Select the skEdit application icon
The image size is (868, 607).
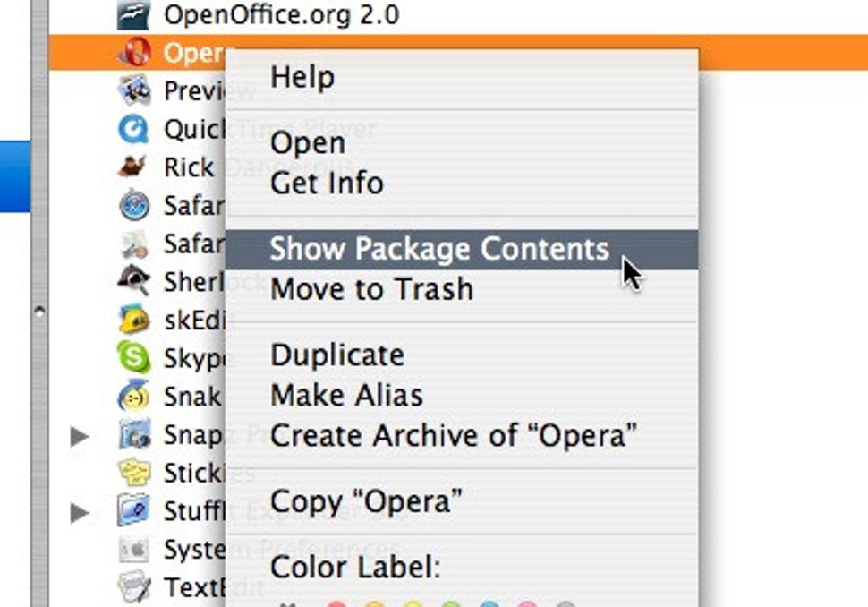pyautogui.click(x=134, y=319)
